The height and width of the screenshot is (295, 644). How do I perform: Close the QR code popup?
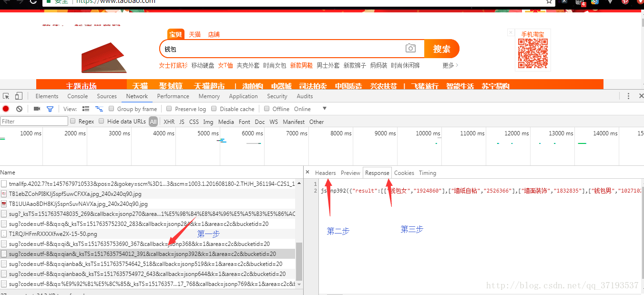click(x=511, y=33)
